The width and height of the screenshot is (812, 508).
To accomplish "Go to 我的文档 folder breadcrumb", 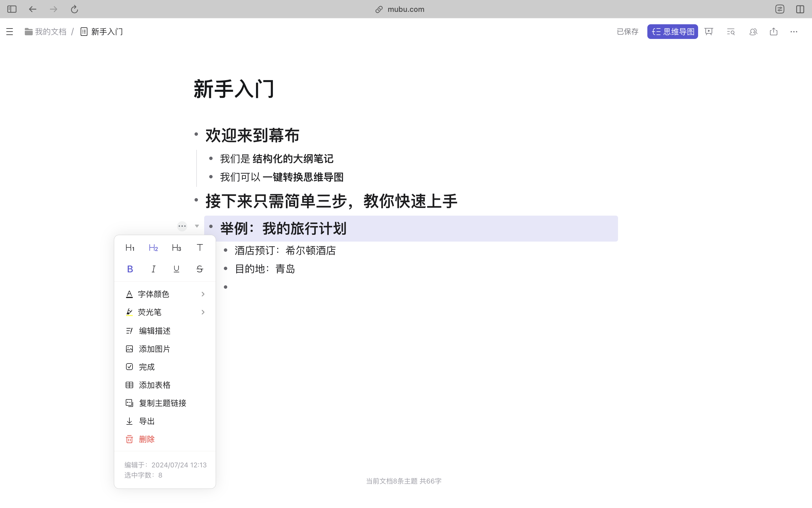I will (x=46, y=32).
